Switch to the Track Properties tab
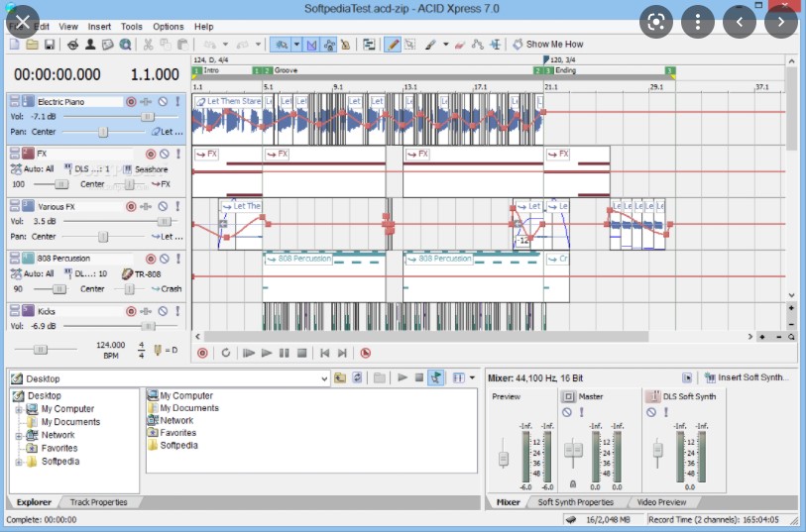 (x=98, y=502)
